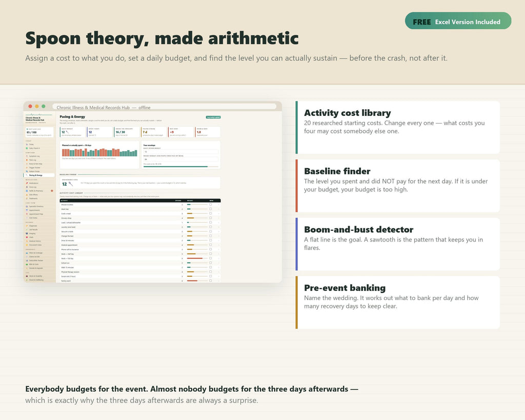Screen dimensions: 525x420
Task: Click the +9 stat card
Action: coord(181,132)
